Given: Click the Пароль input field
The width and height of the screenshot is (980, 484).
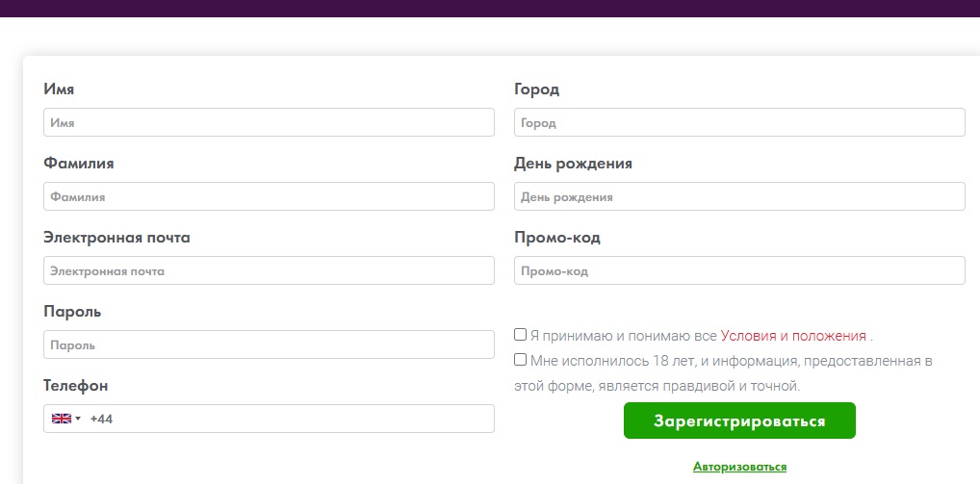Looking at the screenshot, I should 269,344.
